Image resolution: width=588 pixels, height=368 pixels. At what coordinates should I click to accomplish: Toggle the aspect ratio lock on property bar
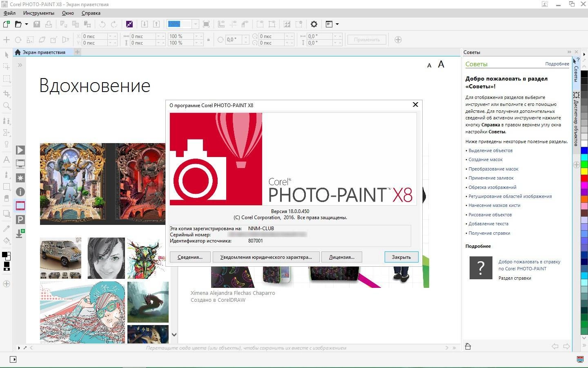pyautogui.click(x=208, y=39)
